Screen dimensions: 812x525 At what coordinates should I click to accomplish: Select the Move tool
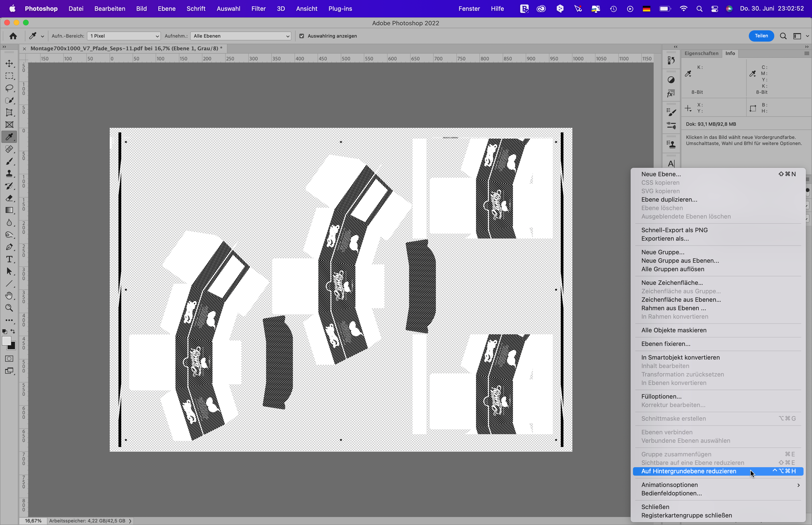tap(9, 63)
